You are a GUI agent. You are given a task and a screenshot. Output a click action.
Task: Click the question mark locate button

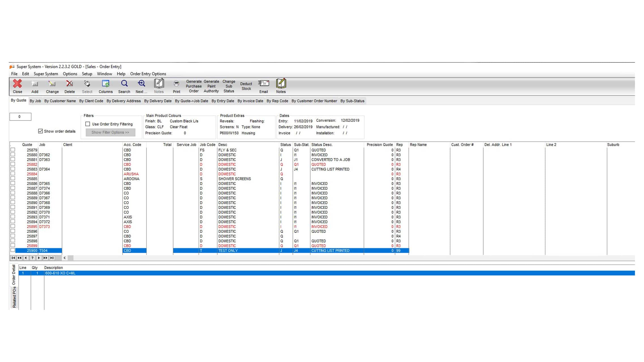[33, 258]
